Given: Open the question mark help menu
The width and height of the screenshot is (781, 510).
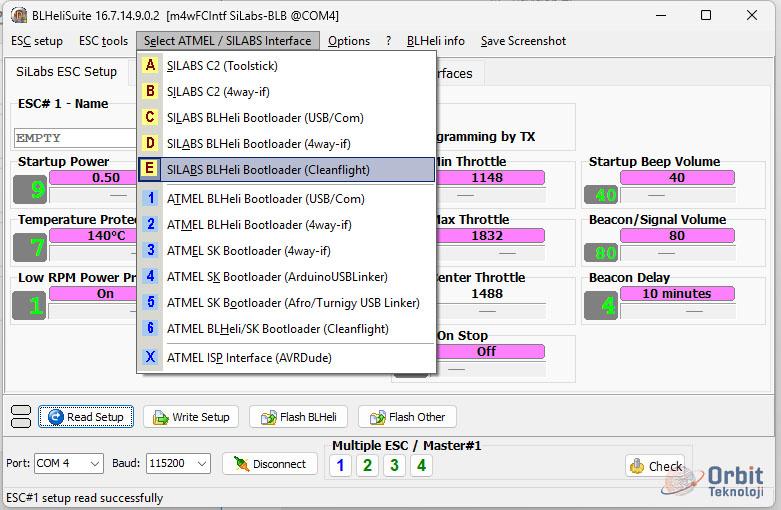Looking at the screenshot, I should coord(388,41).
